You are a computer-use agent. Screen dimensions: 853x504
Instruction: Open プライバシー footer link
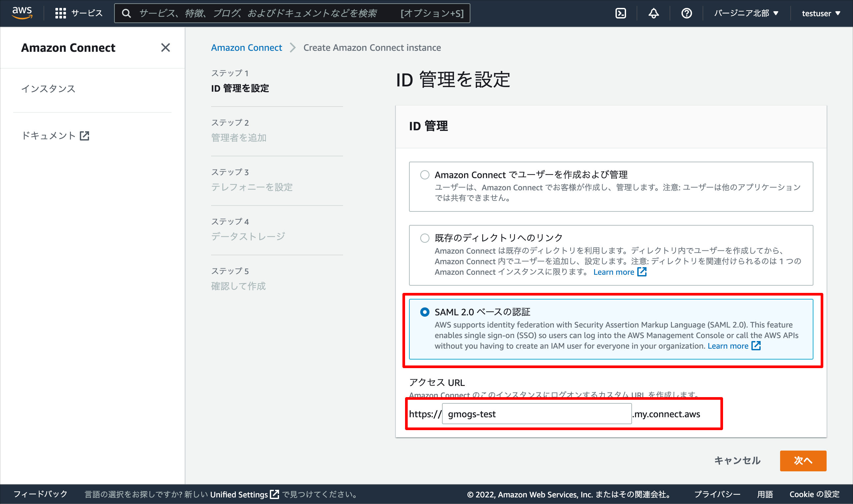click(717, 494)
